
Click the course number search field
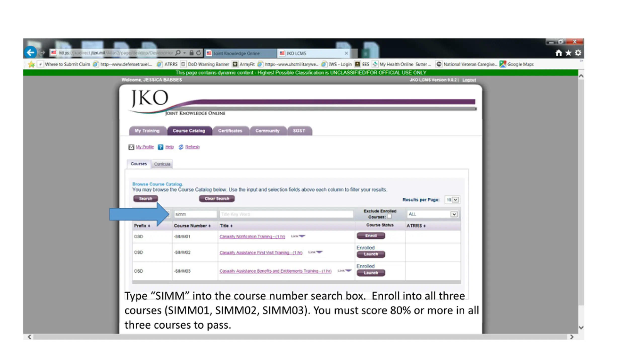(195, 214)
